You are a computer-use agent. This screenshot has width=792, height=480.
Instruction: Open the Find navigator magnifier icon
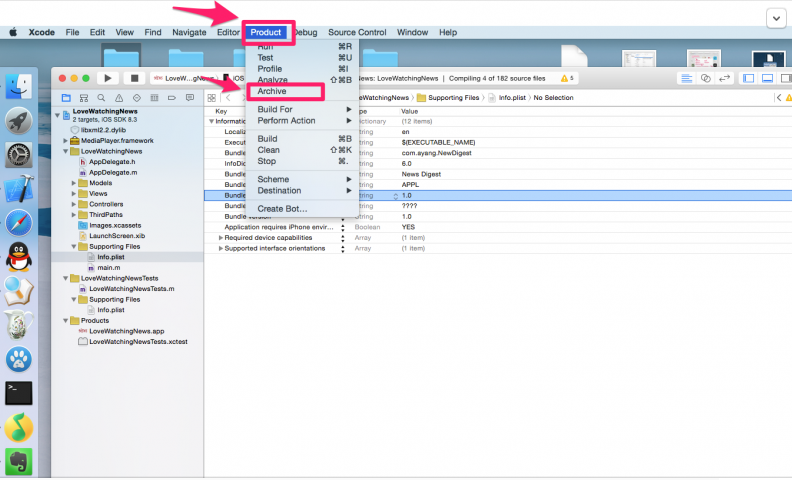[x=102, y=98]
